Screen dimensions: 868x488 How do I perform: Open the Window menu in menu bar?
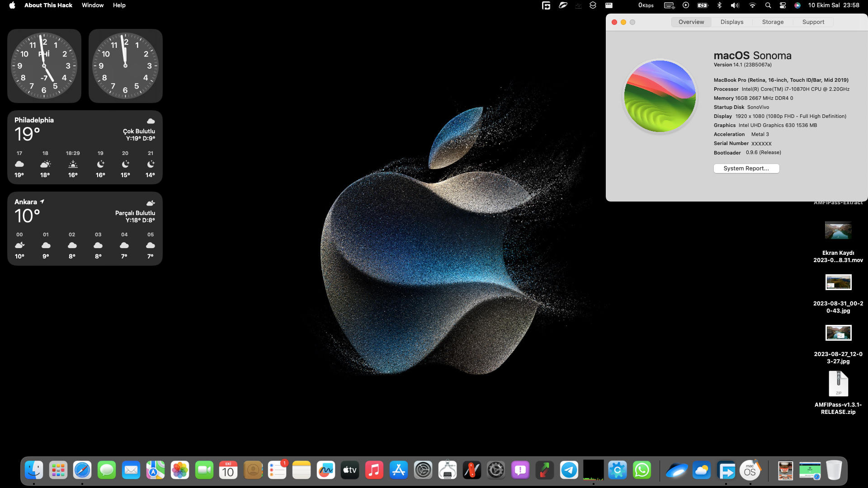[92, 5]
